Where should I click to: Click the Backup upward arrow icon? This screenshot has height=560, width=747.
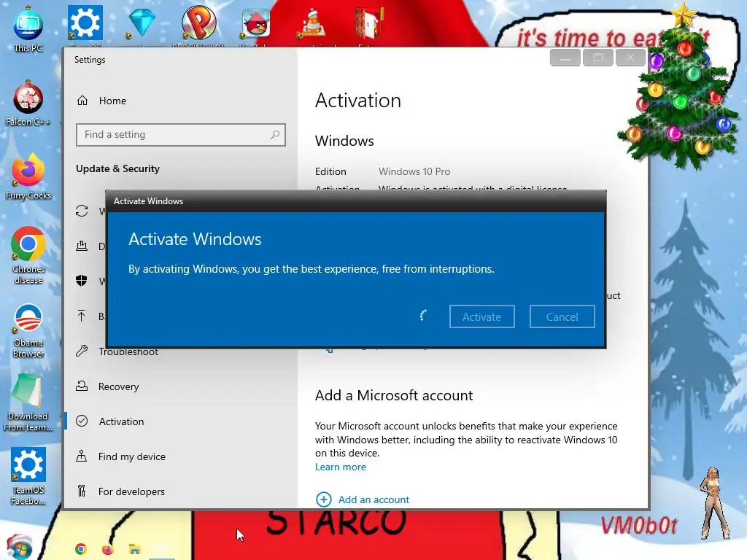click(82, 316)
